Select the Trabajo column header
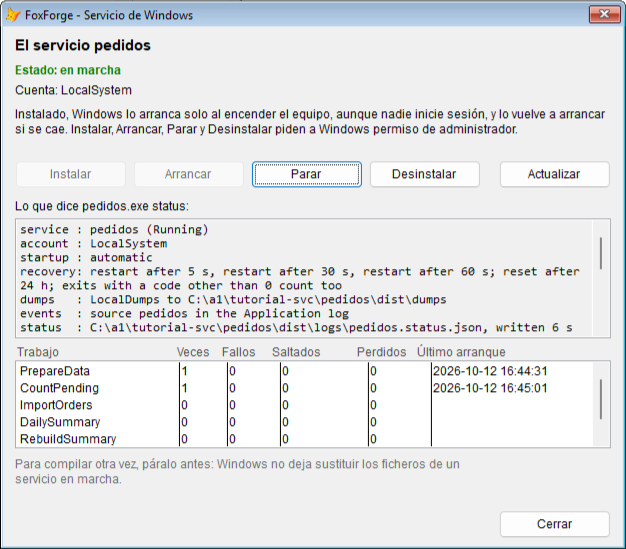 tap(38, 352)
